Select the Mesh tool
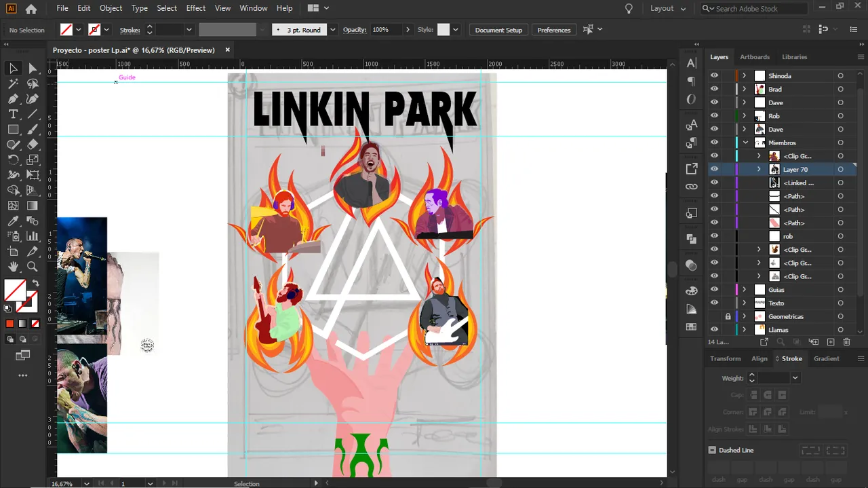868x488 pixels. [13, 206]
